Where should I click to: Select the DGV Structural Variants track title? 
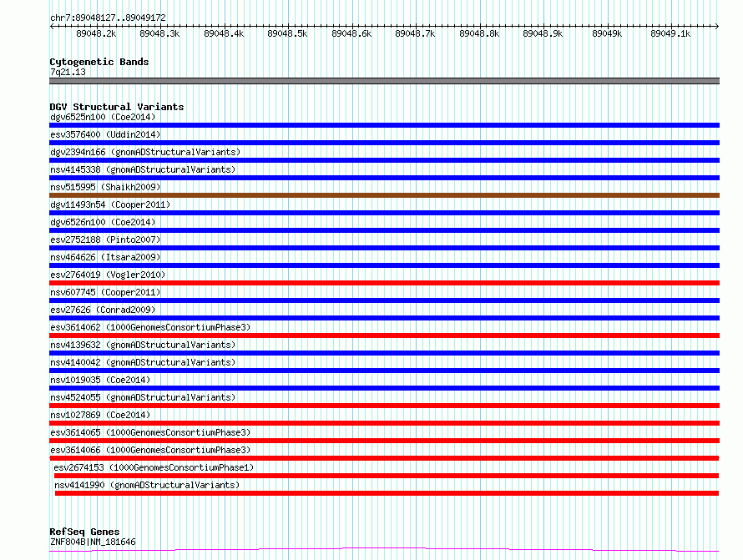pyautogui.click(x=117, y=107)
